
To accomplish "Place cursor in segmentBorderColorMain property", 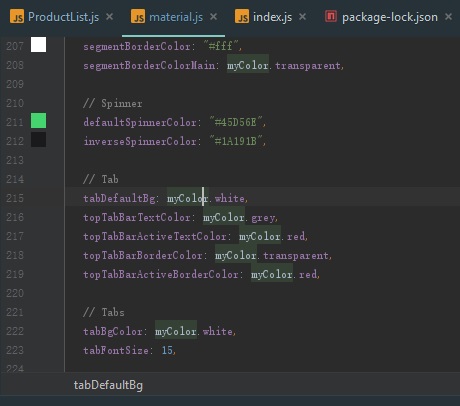I will pyautogui.click(x=149, y=65).
